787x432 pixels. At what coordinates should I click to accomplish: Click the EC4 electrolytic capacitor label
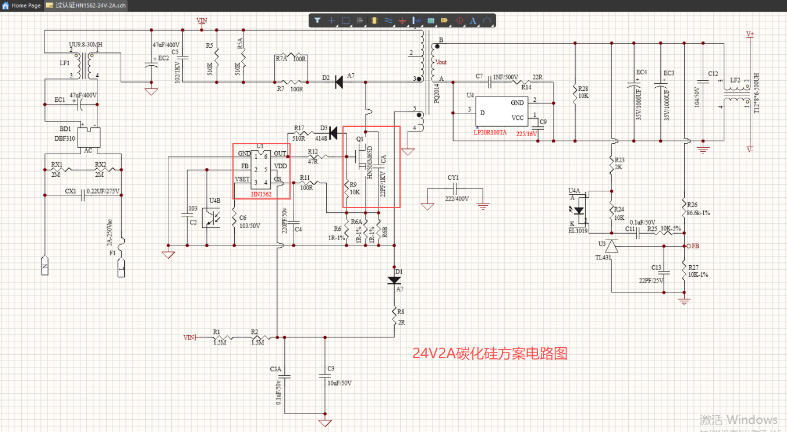[x=641, y=73]
